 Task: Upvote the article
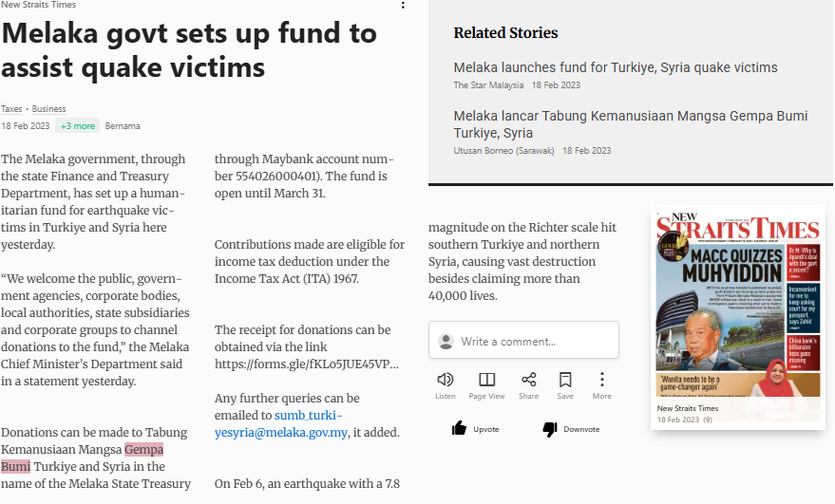click(x=476, y=429)
